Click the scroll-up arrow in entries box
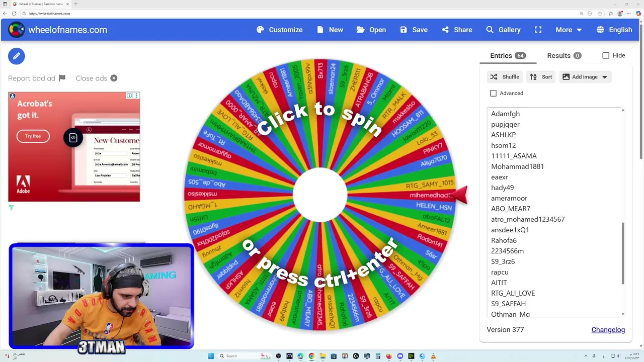 (623, 110)
